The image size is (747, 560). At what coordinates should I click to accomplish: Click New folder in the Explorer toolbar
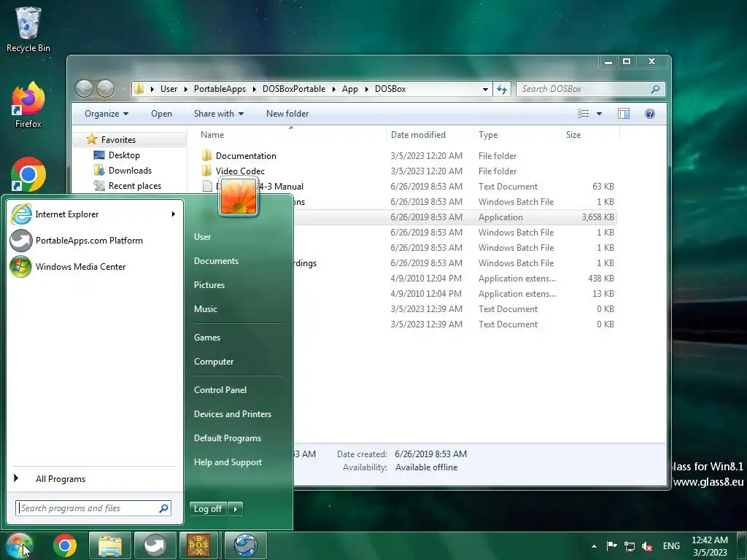tap(287, 114)
